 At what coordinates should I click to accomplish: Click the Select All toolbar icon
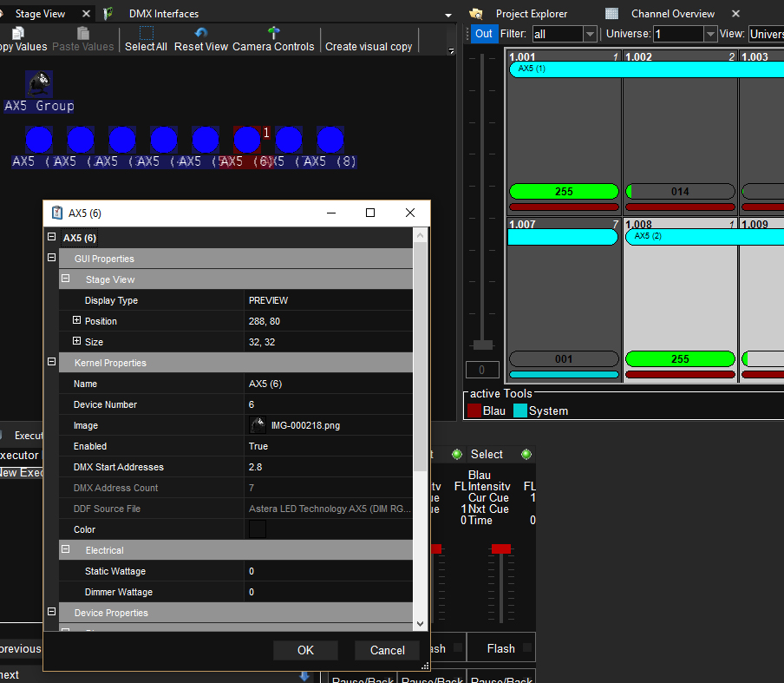click(146, 33)
